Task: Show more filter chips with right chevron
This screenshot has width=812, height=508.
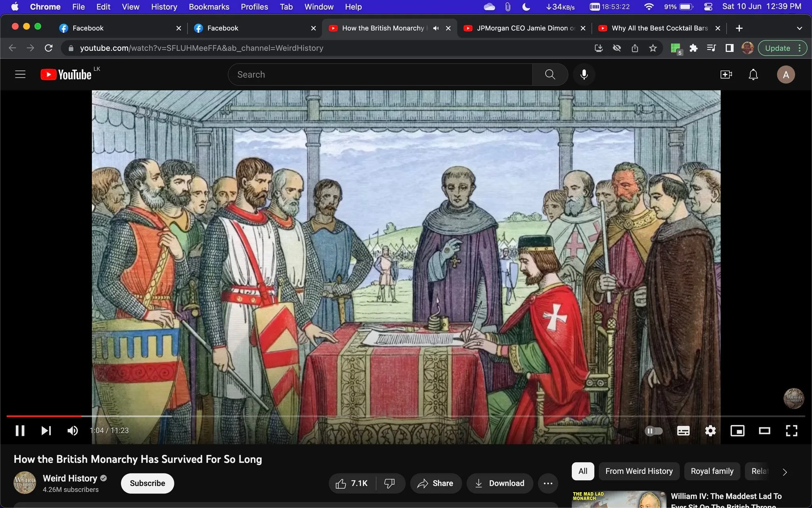Action: (x=785, y=471)
